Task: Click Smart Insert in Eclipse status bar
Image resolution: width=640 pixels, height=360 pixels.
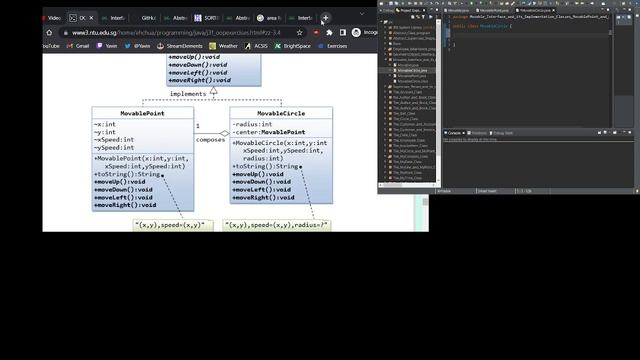Action: 487,191
